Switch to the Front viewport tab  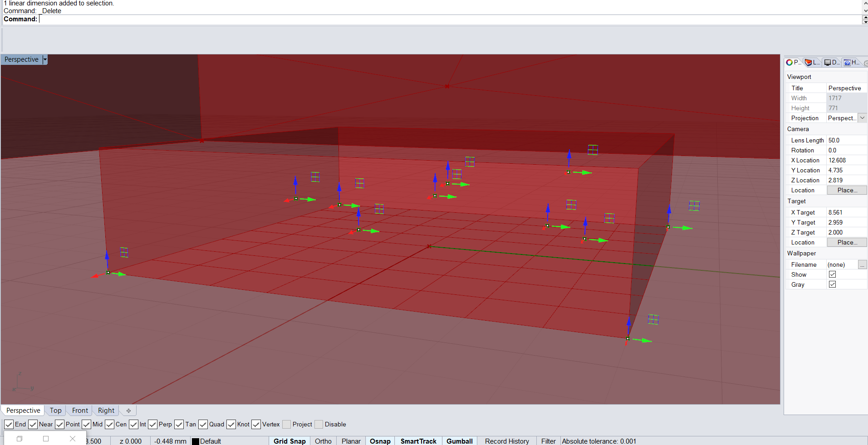80,411
